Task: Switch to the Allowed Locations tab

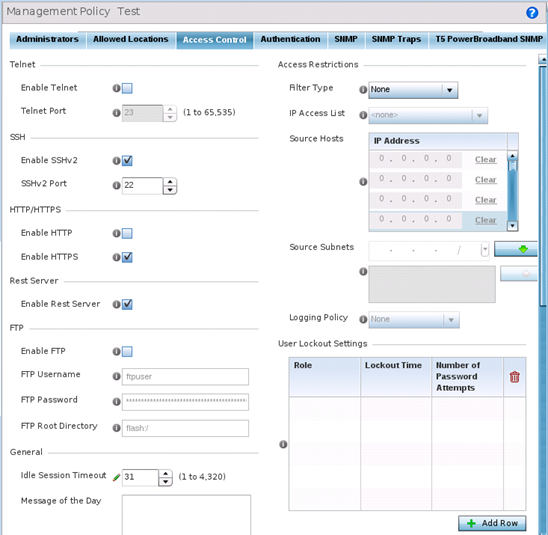Action: tap(131, 39)
